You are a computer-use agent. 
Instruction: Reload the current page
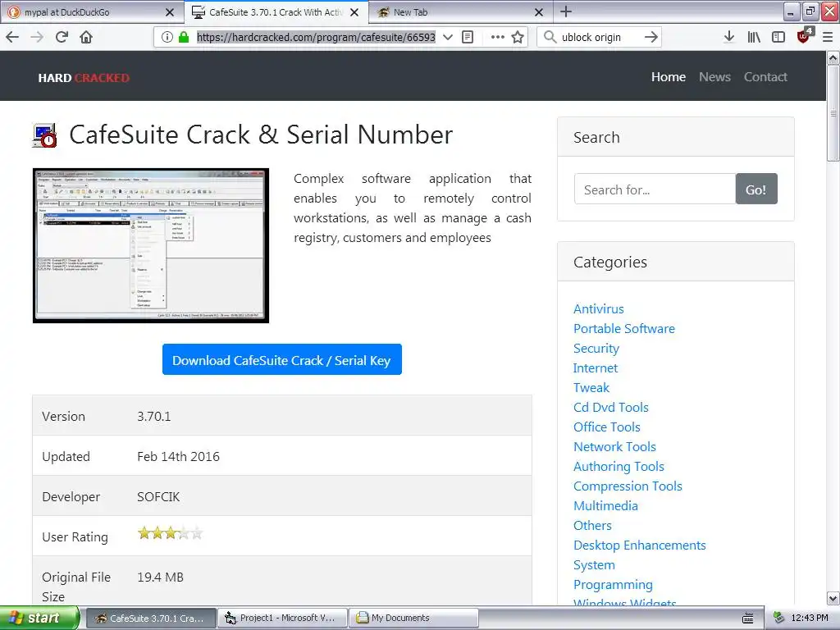(x=62, y=37)
